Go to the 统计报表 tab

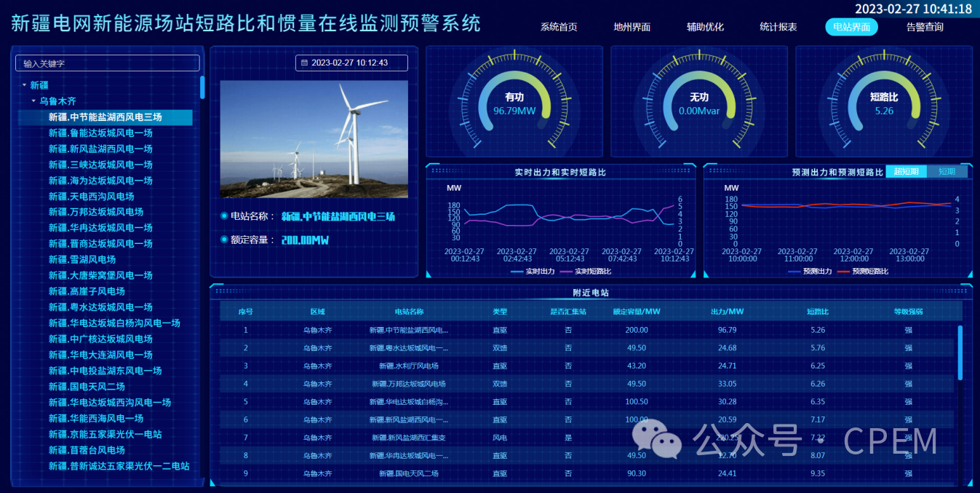(x=778, y=27)
